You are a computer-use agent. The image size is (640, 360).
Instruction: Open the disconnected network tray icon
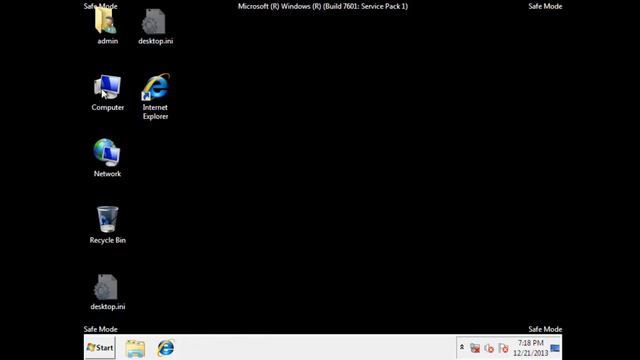pos(475,348)
